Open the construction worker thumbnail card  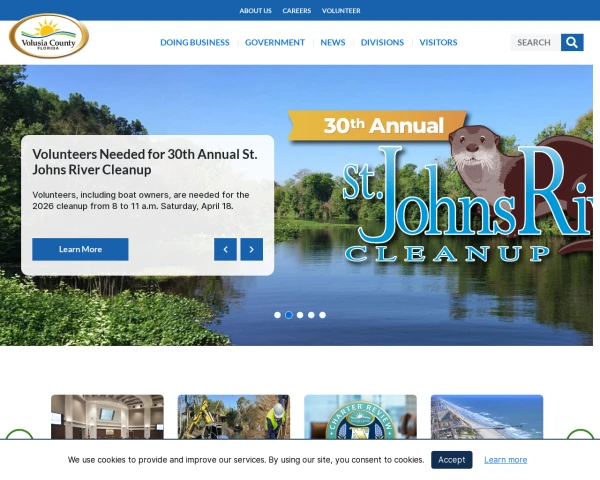pyautogui.click(x=234, y=417)
